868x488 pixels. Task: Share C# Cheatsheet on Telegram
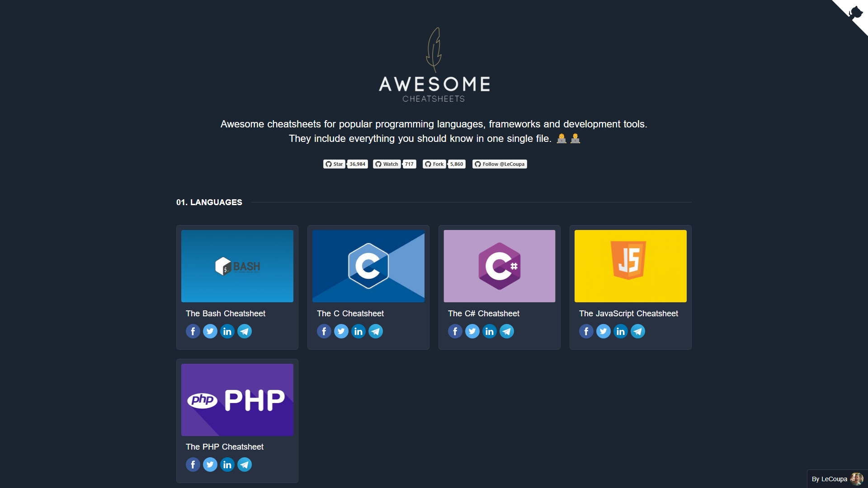tap(507, 331)
